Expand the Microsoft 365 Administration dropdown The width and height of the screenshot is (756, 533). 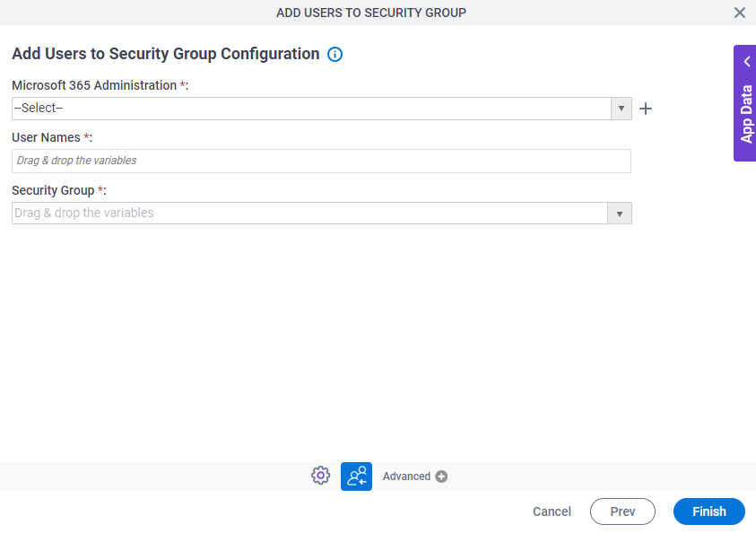(x=621, y=108)
